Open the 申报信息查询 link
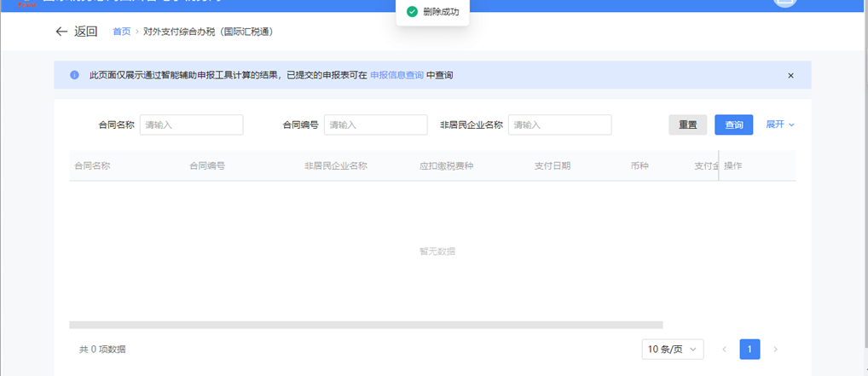The image size is (868, 376). coord(396,75)
